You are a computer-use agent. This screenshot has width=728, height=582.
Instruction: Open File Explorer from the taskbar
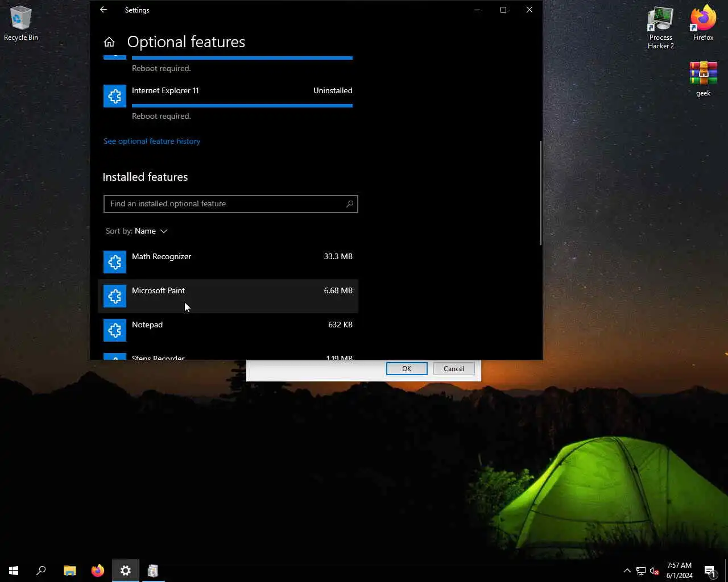(70, 571)
